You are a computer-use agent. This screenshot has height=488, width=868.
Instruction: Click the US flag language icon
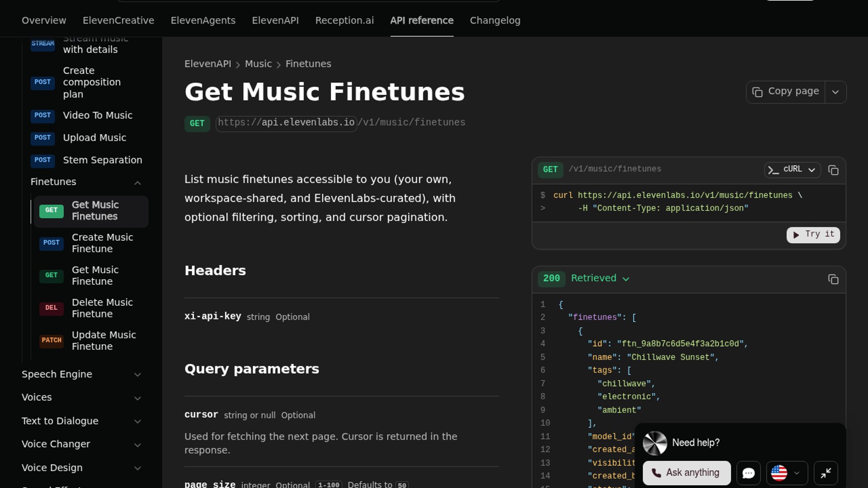tap(779, 473)
